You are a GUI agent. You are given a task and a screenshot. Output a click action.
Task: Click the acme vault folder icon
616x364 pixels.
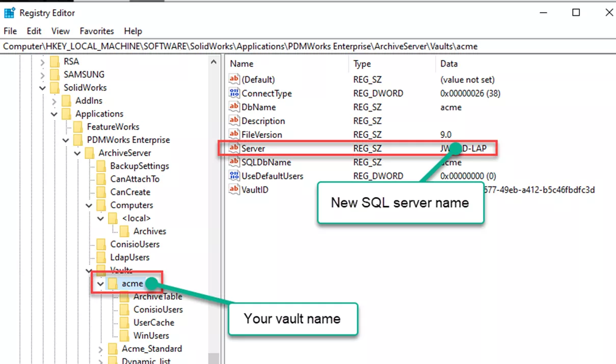pos(113,283)
